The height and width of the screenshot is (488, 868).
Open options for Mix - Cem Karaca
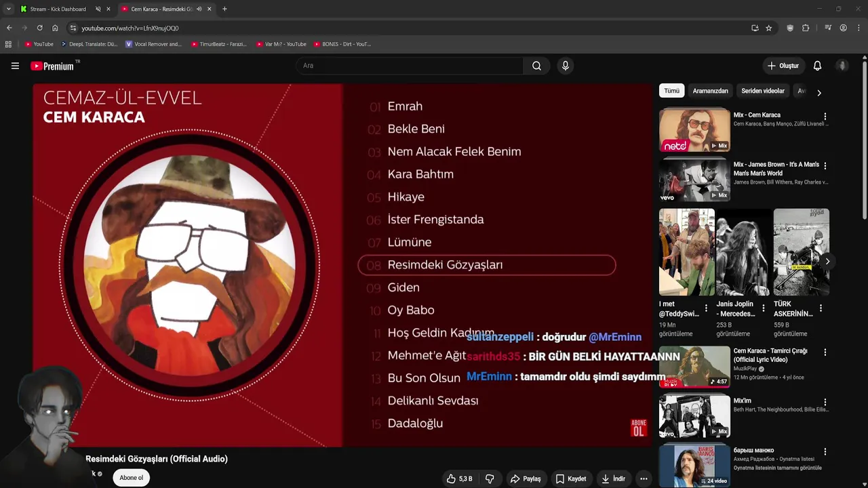(x=825, y=117)
